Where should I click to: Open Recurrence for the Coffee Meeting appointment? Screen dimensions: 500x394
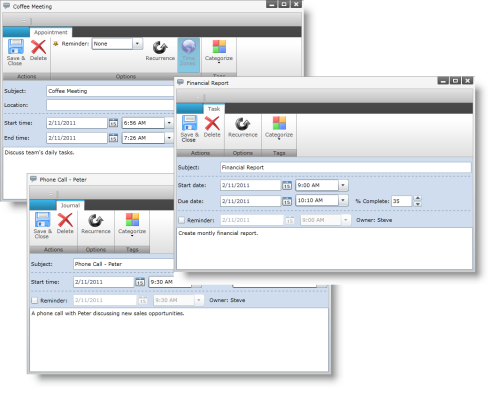(x=160, y=51)
